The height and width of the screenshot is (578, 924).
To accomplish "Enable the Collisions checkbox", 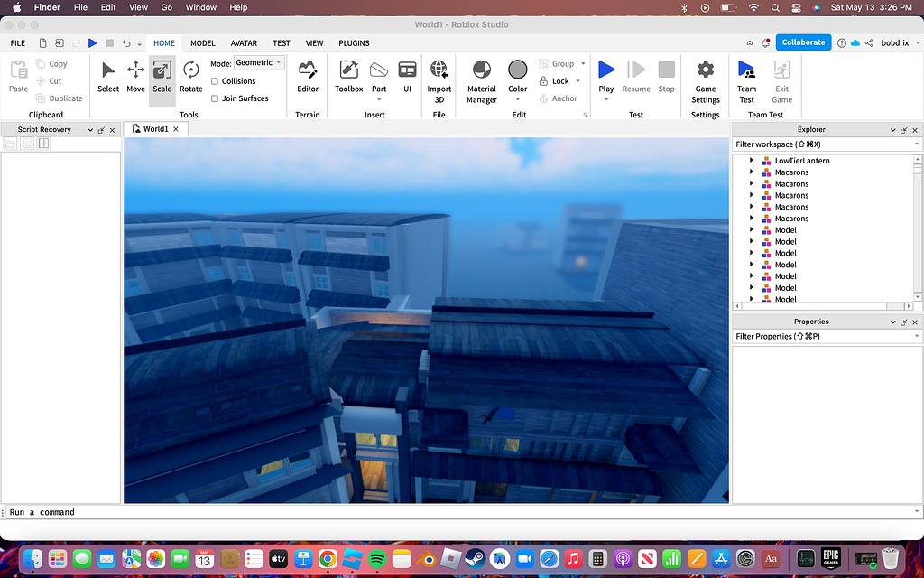I will click(215, 81).
